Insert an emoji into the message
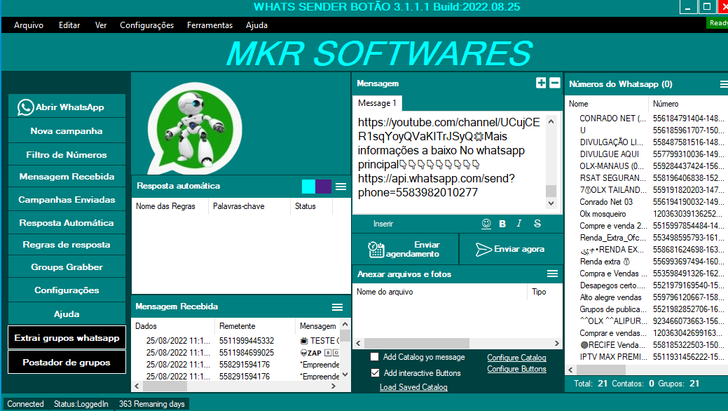 [x=486, y=224]
